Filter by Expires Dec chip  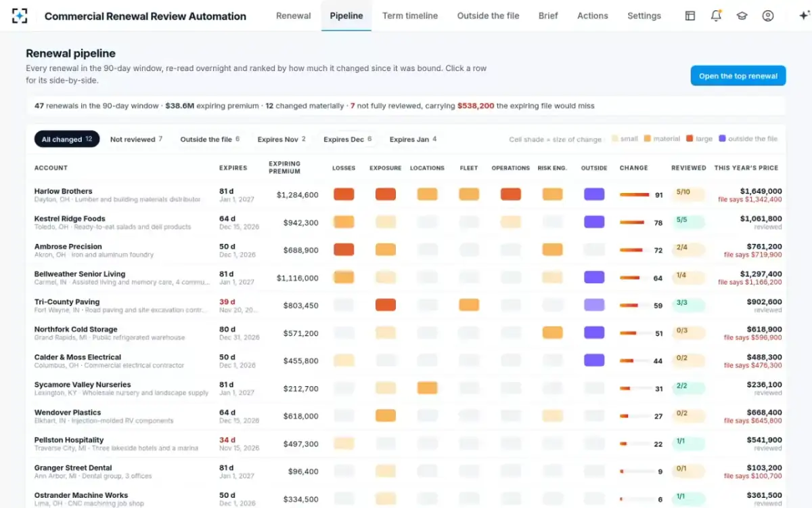point(348,140)
